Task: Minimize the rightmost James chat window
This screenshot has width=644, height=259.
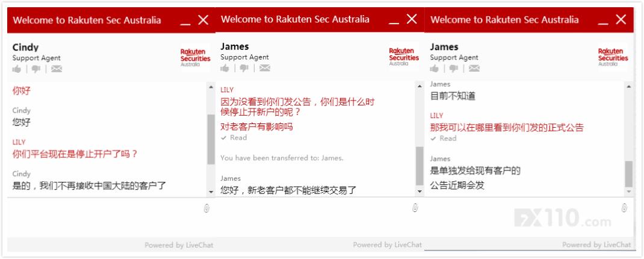Action: point(603,23)
